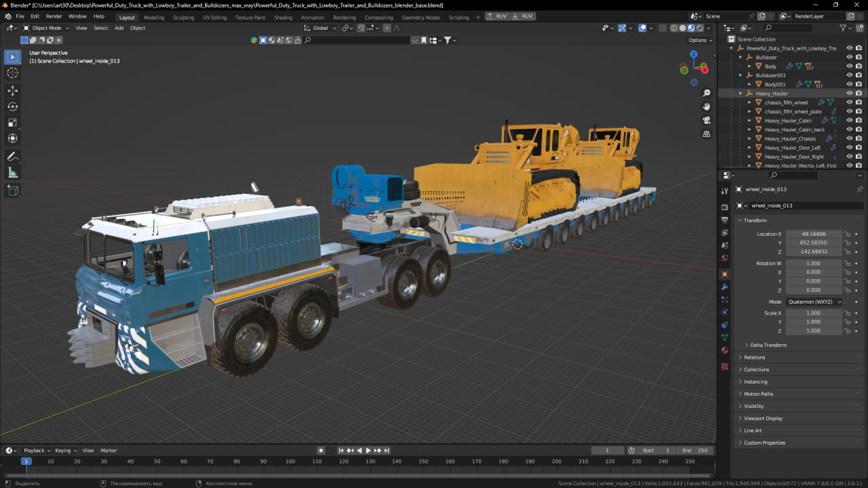Open the Particles properties tab
Viewport: 868px width, 488px height.
point(725,300)
